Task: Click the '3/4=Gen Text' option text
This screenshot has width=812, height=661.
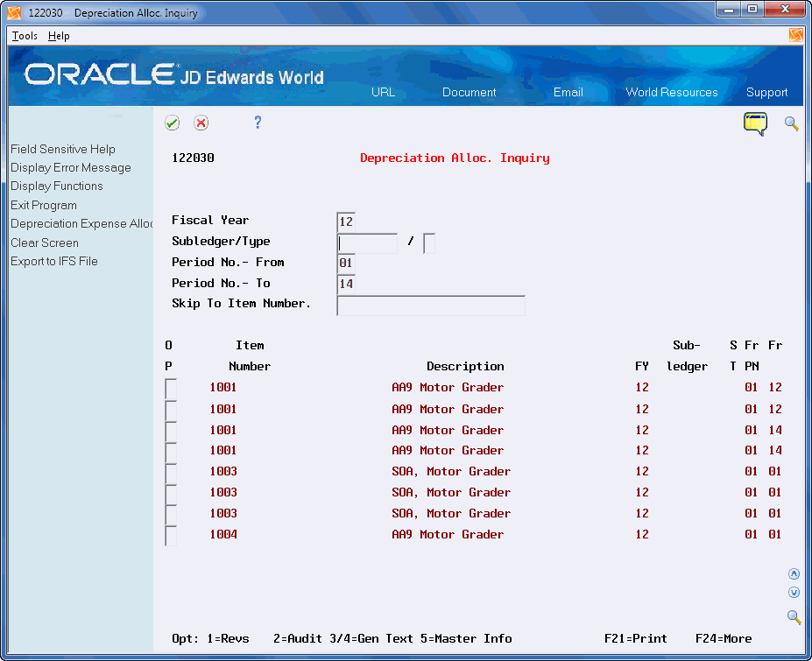Action: click(371, 639)
